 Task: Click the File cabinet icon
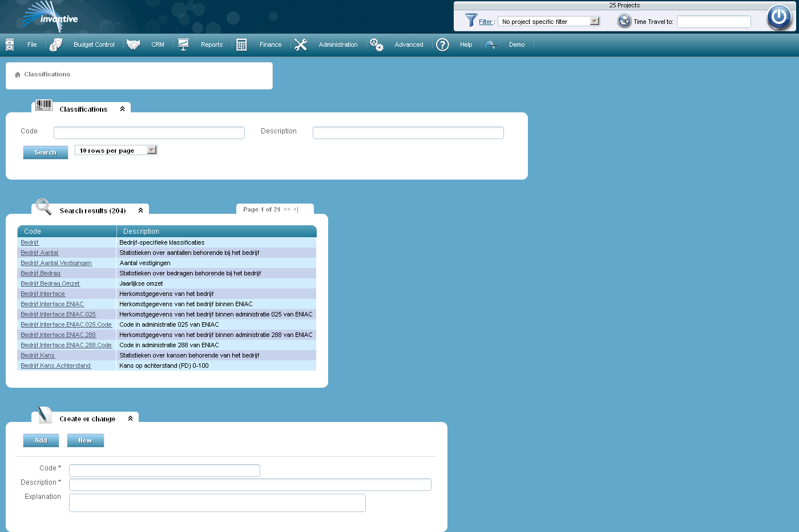[x=10, y=44]
